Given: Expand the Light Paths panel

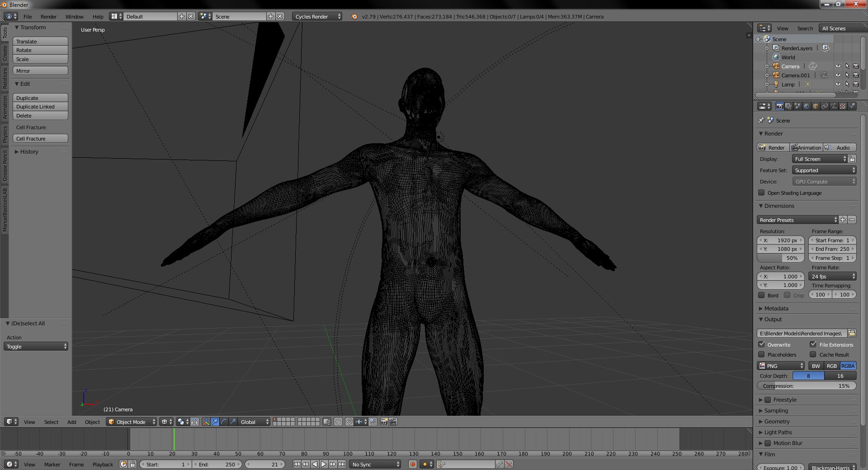Looking at the screenshot, I should click(x=778, y=432).
